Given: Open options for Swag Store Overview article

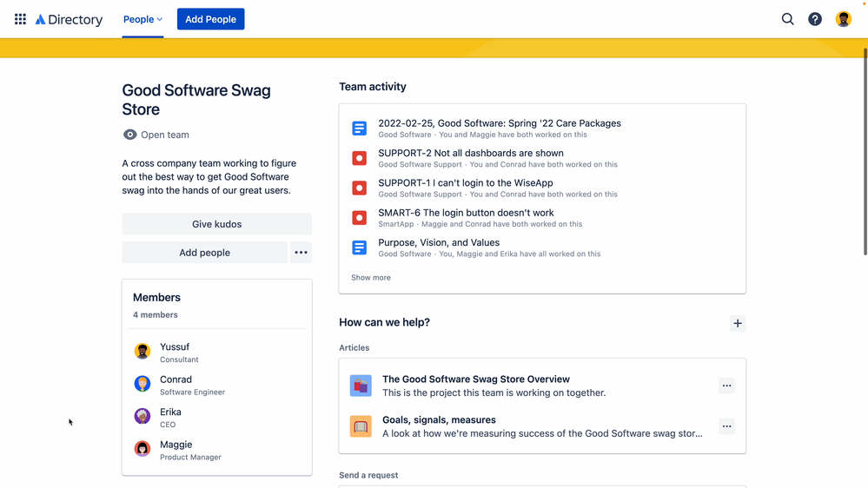Looking at the screenshot, I should (x=727, y=386).
